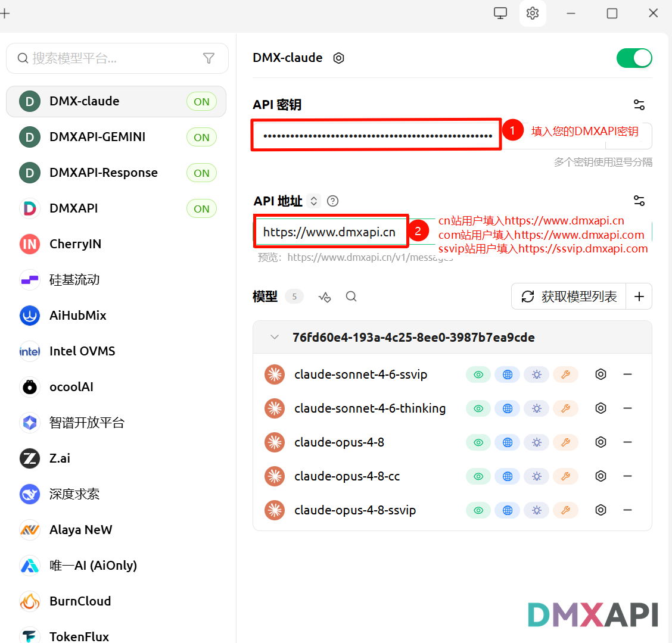Select DMX-claude provider in sidebar

pos(116,102)
